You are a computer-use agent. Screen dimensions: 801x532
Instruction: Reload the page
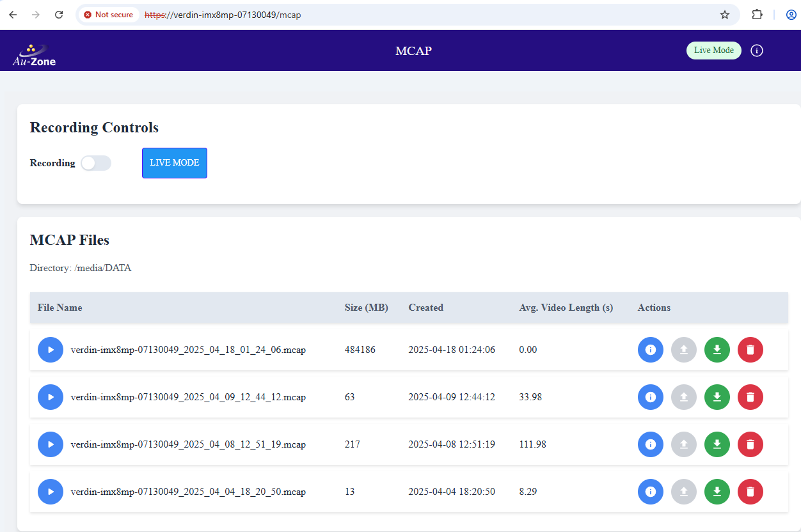(59, 15)
